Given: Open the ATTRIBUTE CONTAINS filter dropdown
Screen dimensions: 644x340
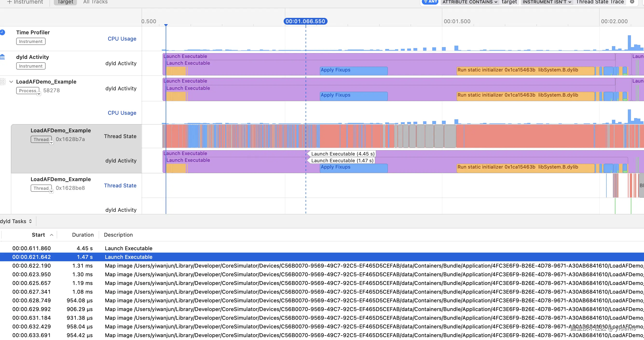Looking at the screenshot, I should pos(470,2).
